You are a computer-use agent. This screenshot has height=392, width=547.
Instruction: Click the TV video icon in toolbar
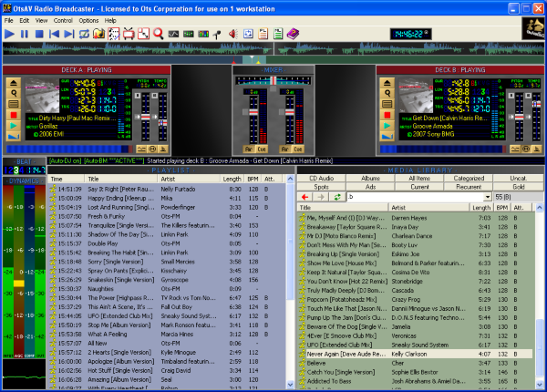click(129, 34)
